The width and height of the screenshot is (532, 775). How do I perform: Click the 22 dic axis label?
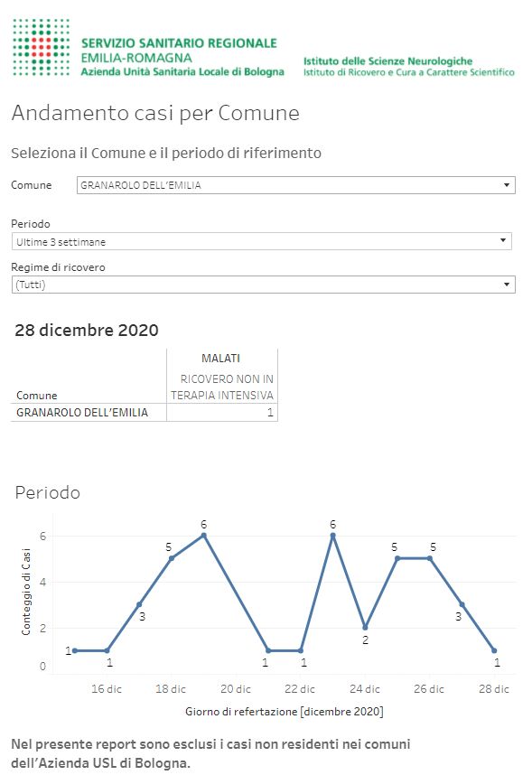click(300, 688)
